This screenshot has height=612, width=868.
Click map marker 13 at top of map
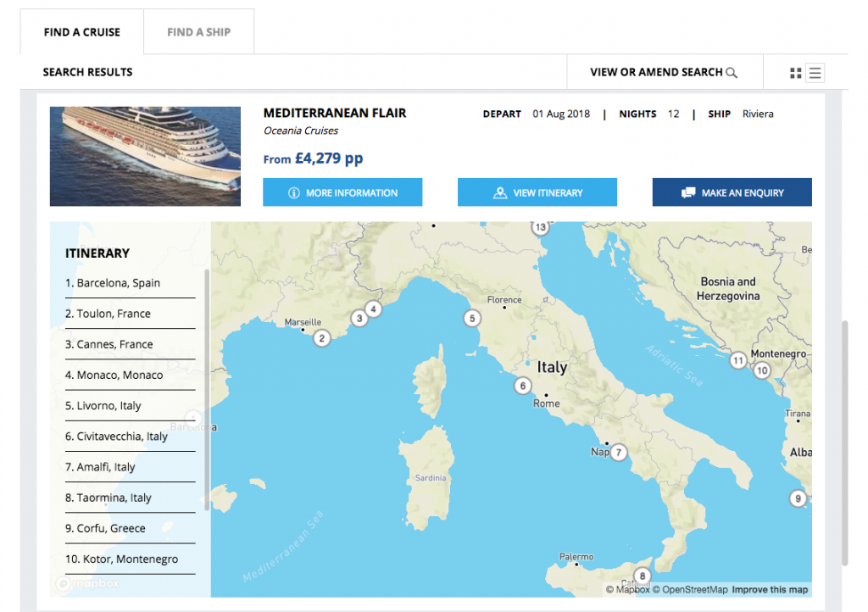click(x=540, y=227)
